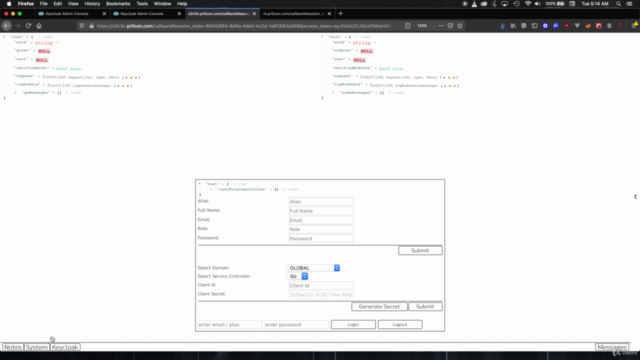
Task: Open macOS Spotlight search
Action: click(x=618, y=4)
